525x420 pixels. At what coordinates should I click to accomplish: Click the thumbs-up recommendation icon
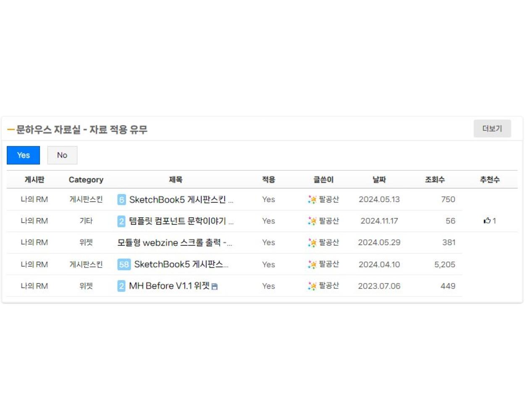pyautogui.click(x=487, y=220)
